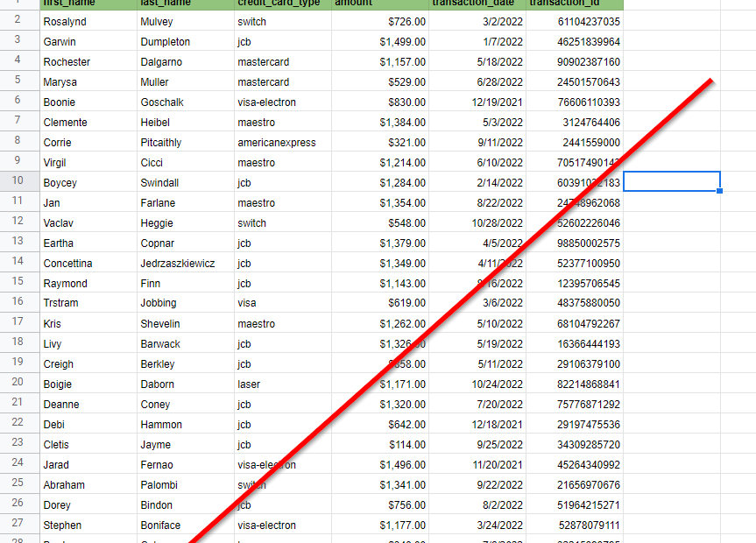The height and width of the screenshot is (543, 756).
Task: Click the date 7/20/2022
Action: click(x=477, y=404)
